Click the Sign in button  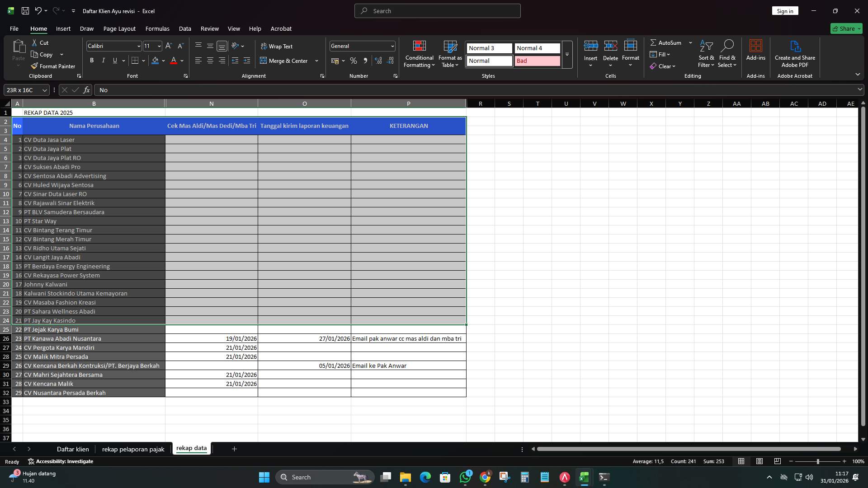tap(784, 10)
